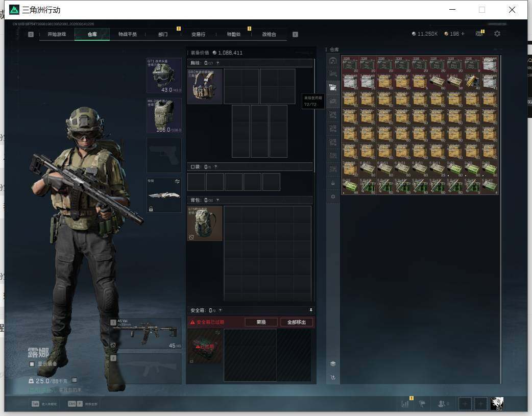532x416 pixels.
Task: Select the expired safe box item
Action: pos(205,346)
